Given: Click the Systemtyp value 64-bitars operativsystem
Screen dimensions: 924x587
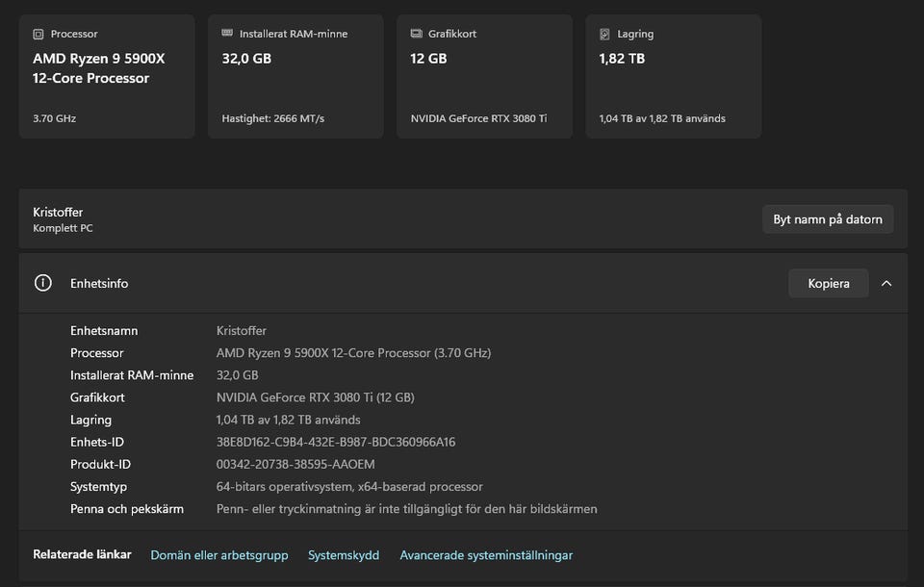Looking at the screenshot, I should pos(349,487).
